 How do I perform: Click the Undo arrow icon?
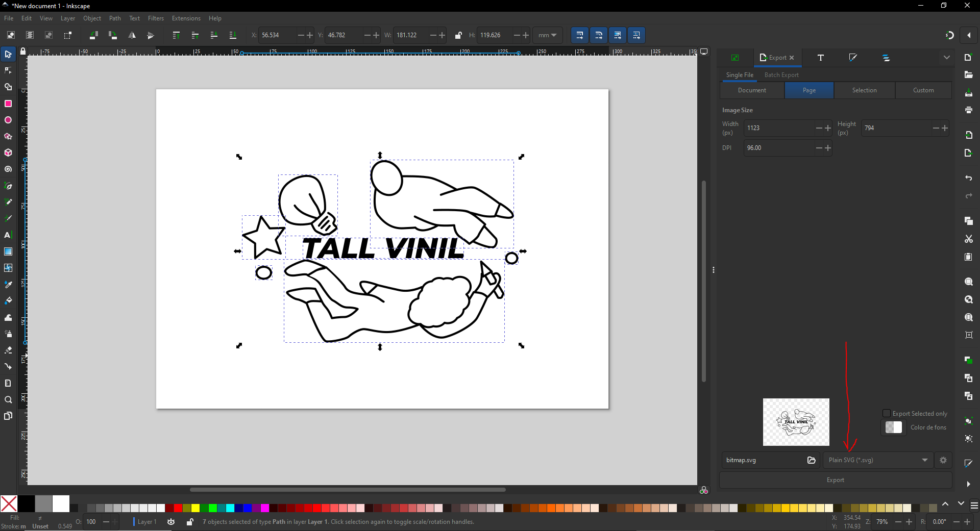968,178
